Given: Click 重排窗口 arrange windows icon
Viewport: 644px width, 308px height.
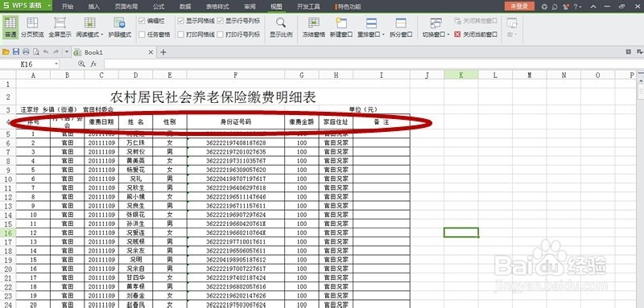Looking at the screenshot, I should (371, 23).
